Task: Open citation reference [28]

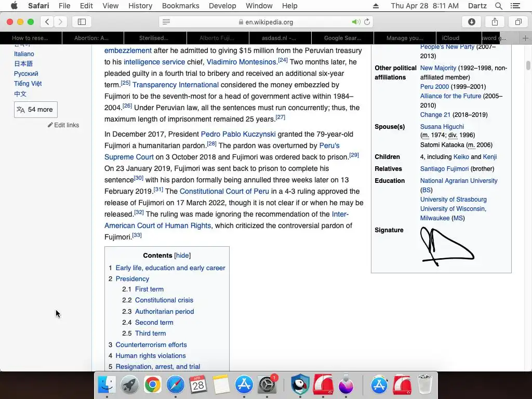Action: [x=212, y=143]
